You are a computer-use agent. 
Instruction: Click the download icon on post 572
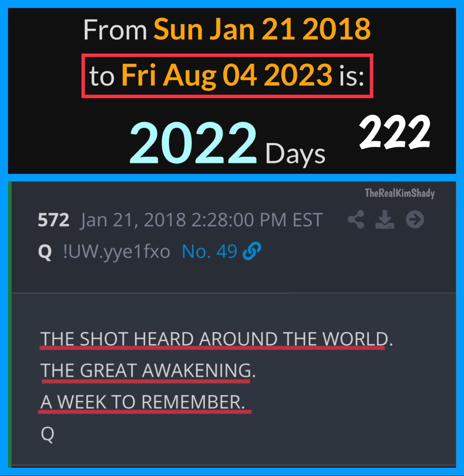pos(385,220)
